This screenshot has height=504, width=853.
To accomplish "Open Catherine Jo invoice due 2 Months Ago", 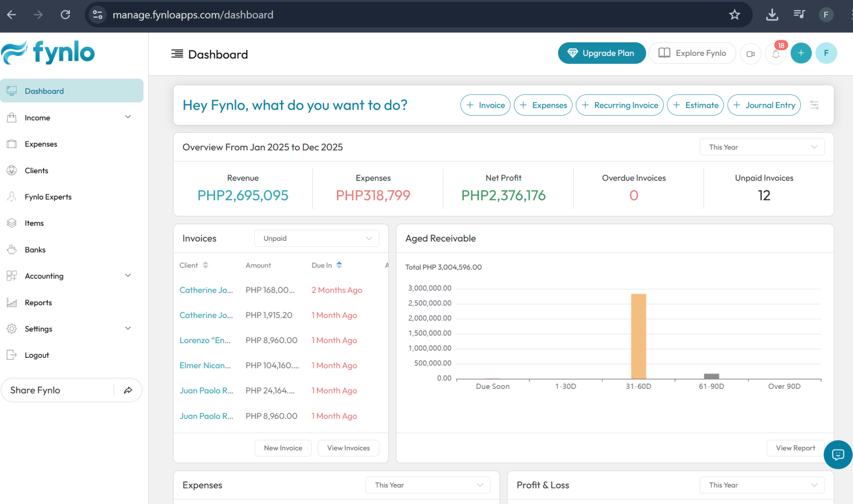I will tap(206, 290).
